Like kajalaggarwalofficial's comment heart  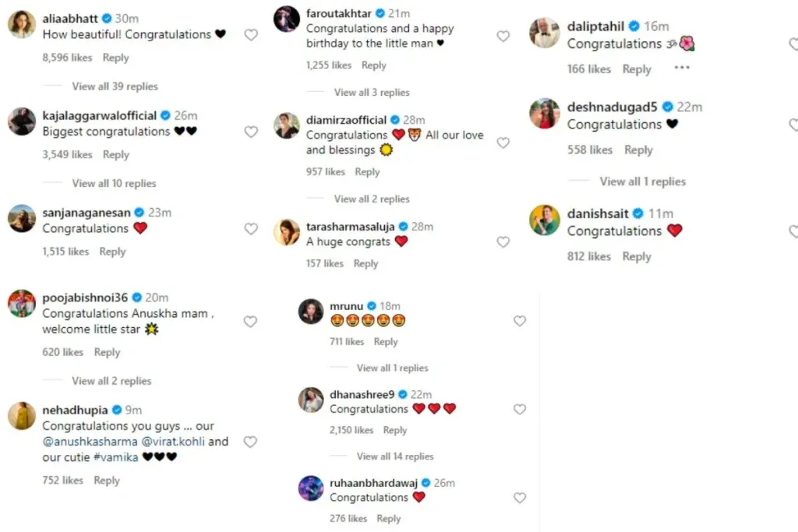251,132
